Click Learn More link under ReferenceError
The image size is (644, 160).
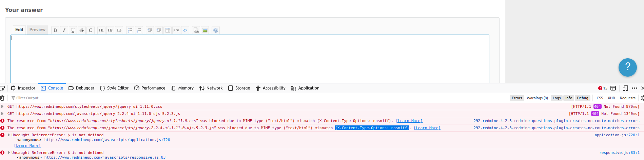click(x=27, y=145)
